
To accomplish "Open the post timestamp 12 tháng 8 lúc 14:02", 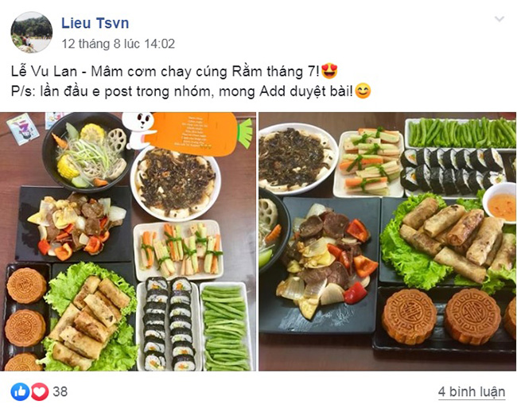I will (x=119, y=44).
